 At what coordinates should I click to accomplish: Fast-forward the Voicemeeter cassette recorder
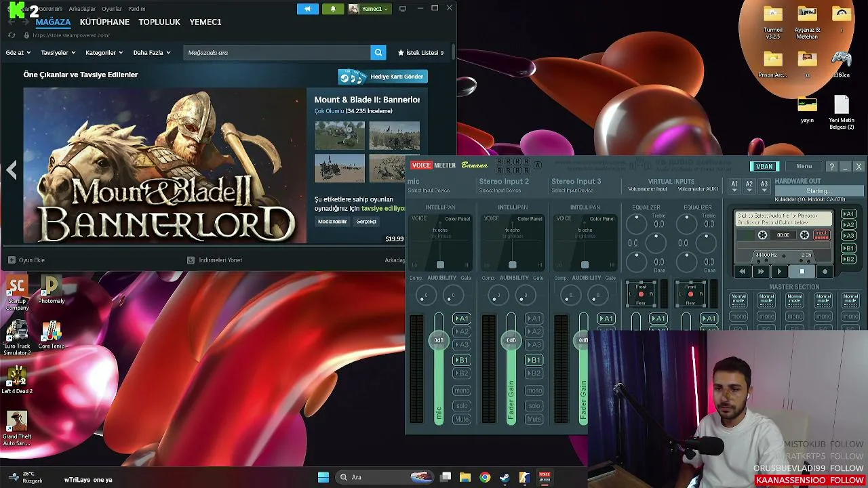[x=761, y=272]
